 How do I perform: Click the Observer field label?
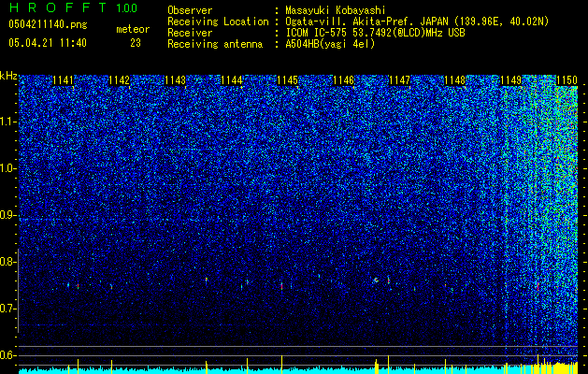[190, 10]
